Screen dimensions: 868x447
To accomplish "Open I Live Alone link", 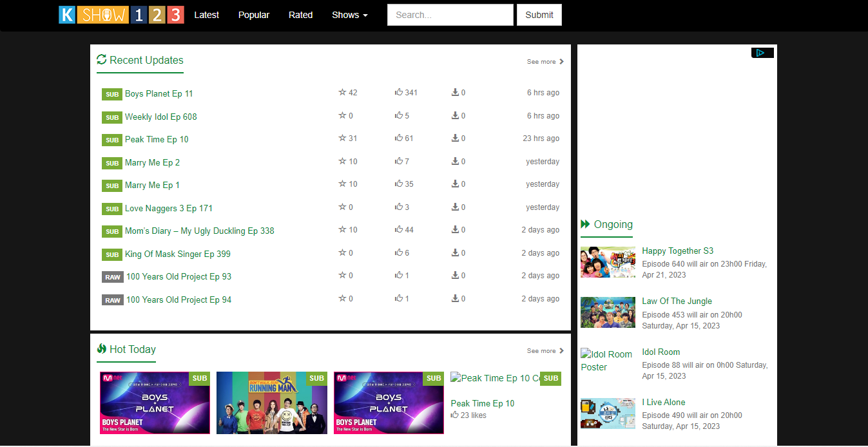I will pos(664,403).
